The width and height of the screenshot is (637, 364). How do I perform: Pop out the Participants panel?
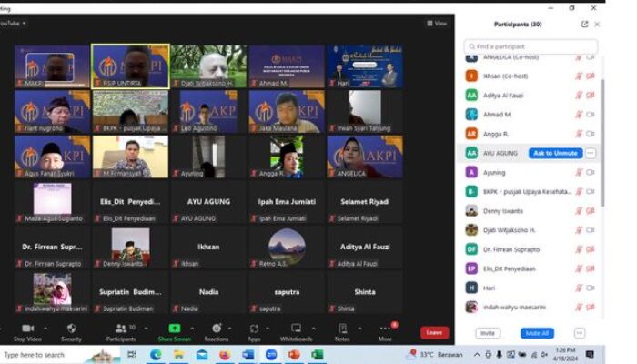pyautogui.click(x=584, y=25)
